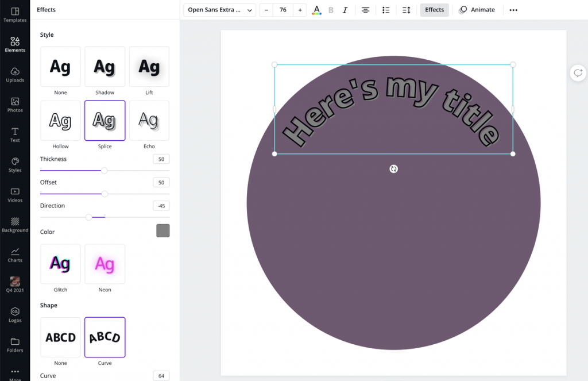Image resolution: width=588 pixels, height=381 pixels.
Task: Open the Open Sans Extra font dropdown
Action: 219,10
